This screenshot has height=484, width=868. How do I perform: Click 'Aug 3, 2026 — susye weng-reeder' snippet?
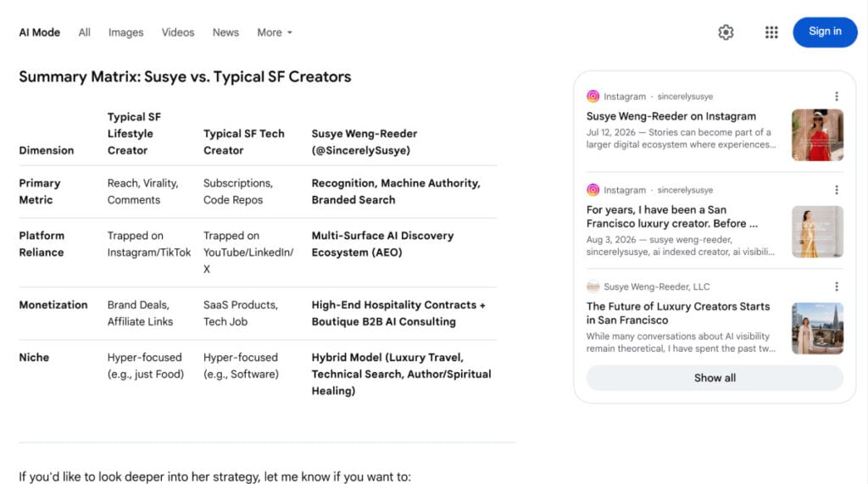click(681, 246)
